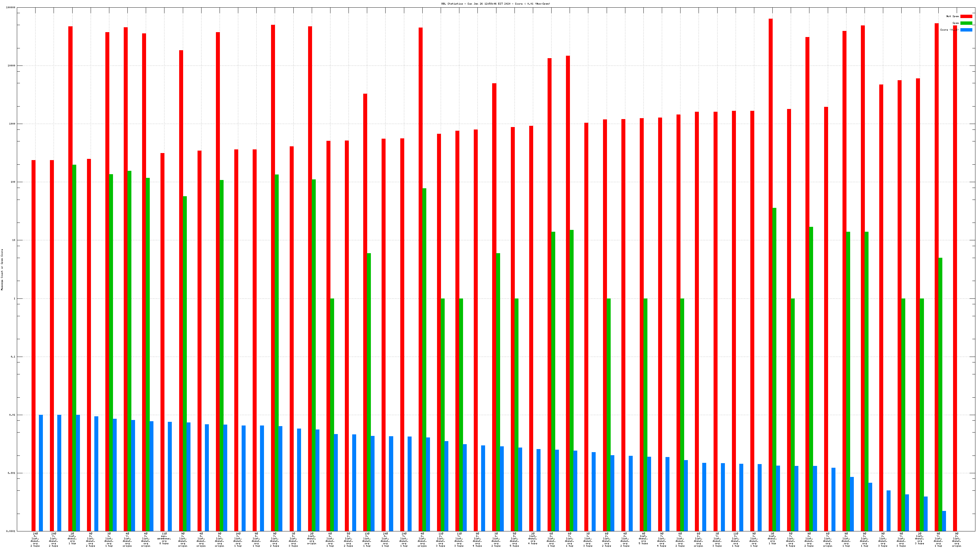Click the 1000 y-axis tick label
The width and height of the screenshot is (980, 551).
[12, 124]
